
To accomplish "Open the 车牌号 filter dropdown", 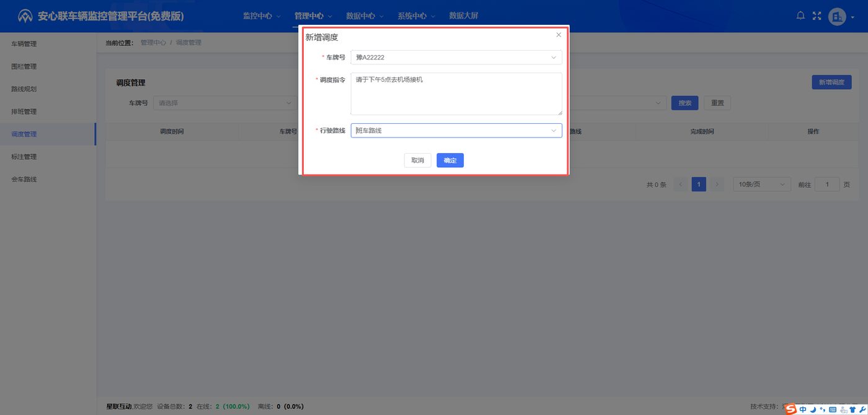I will pyautogui.click(x=224, y=103).
